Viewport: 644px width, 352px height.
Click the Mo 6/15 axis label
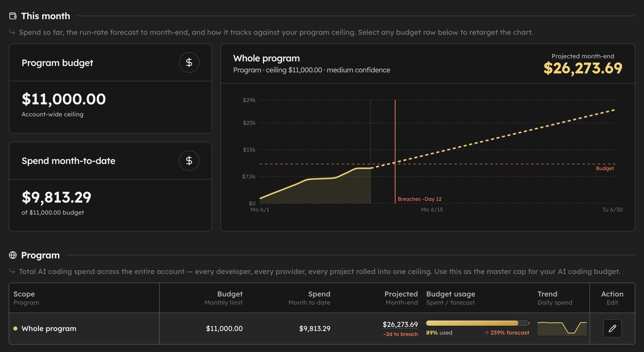tap(432, 210)
